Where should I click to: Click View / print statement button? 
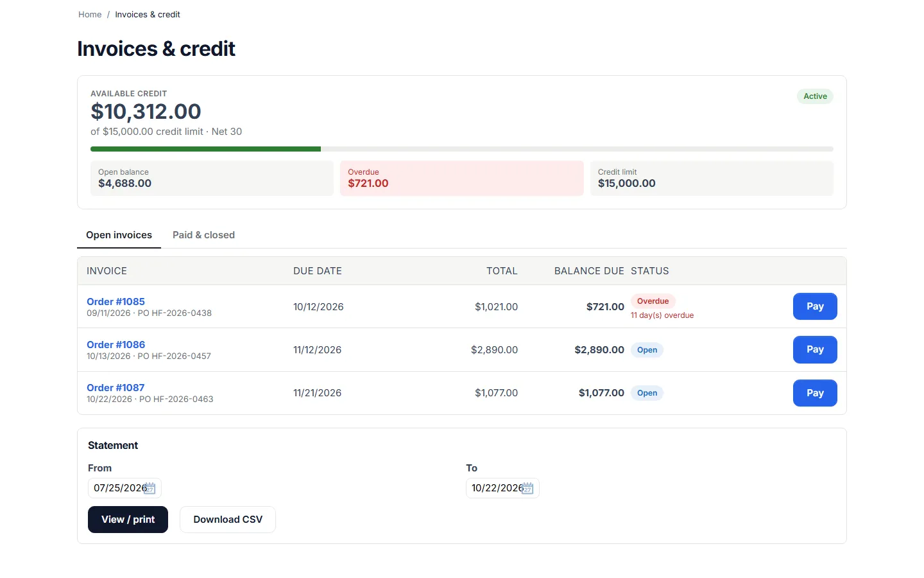(128, 520)
